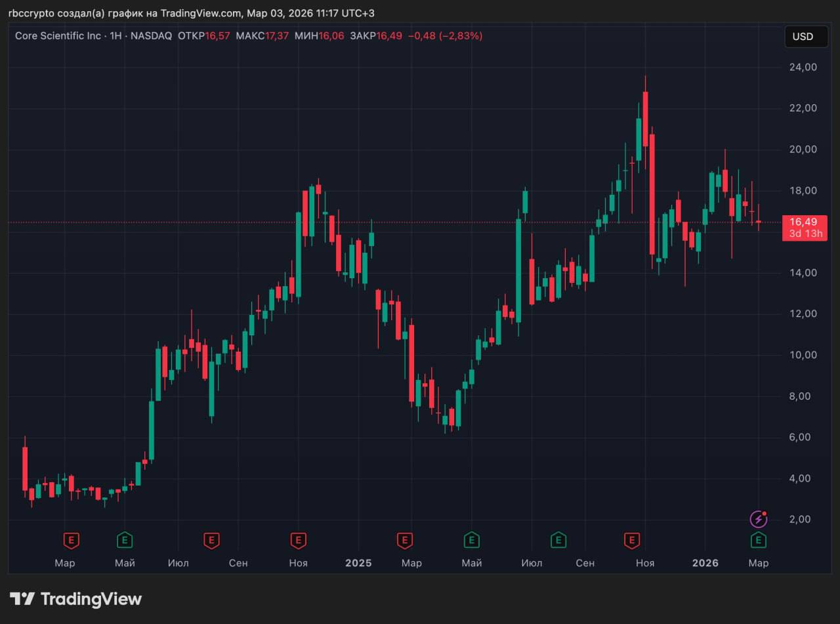Click the ОТКР 16,57 open value
The height and width of the screenshot is (624, 840).
pos(204,36)
